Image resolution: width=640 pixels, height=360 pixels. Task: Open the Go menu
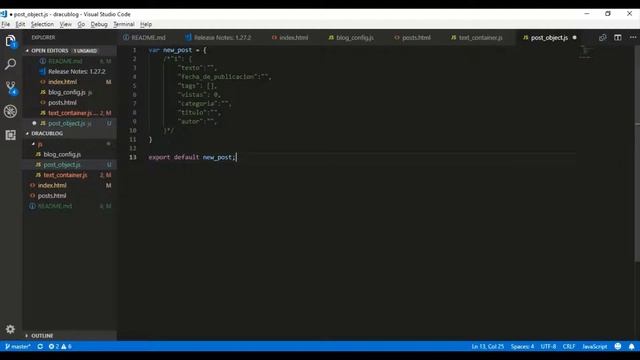pos(81,24)
